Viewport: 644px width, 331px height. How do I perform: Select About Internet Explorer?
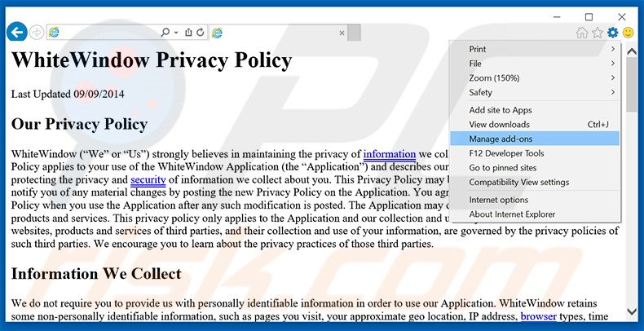pyautogui.click(x=535, y=214)
